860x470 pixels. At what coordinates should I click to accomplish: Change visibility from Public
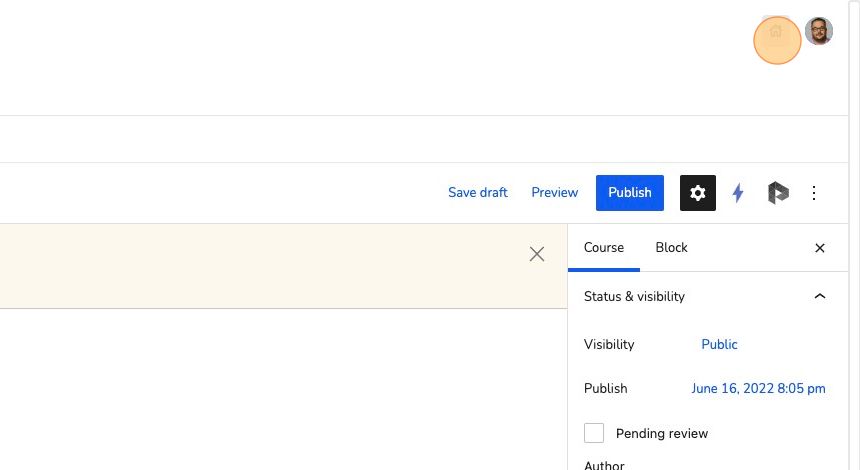[x=719, y=344]
